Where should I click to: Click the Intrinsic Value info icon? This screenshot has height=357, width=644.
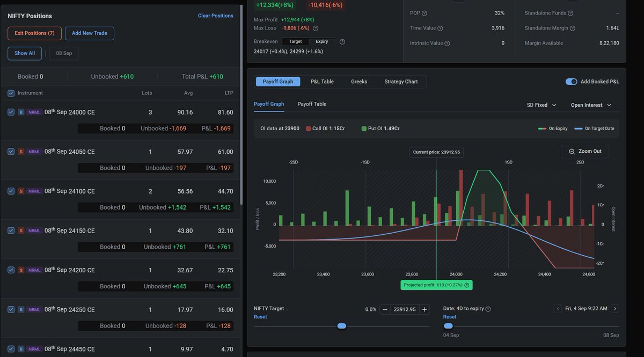tap(447, 43)
